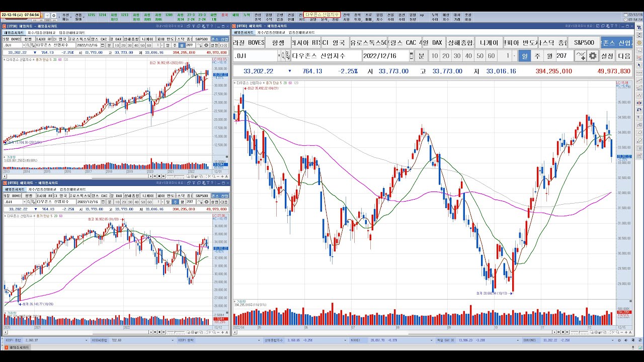Click the fourth icon in right vertical toolbar

(639, 50)
